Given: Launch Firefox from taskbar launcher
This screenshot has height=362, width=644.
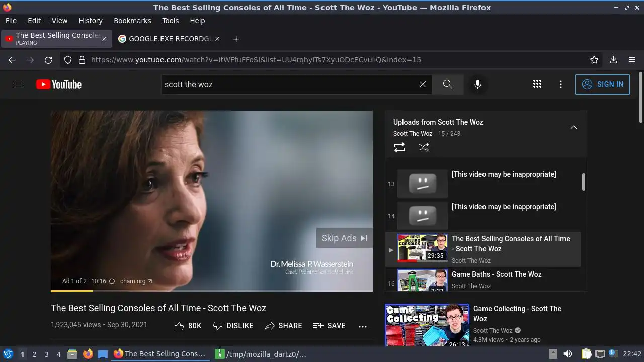Looking at the screenshot, I should click(88, 354).
